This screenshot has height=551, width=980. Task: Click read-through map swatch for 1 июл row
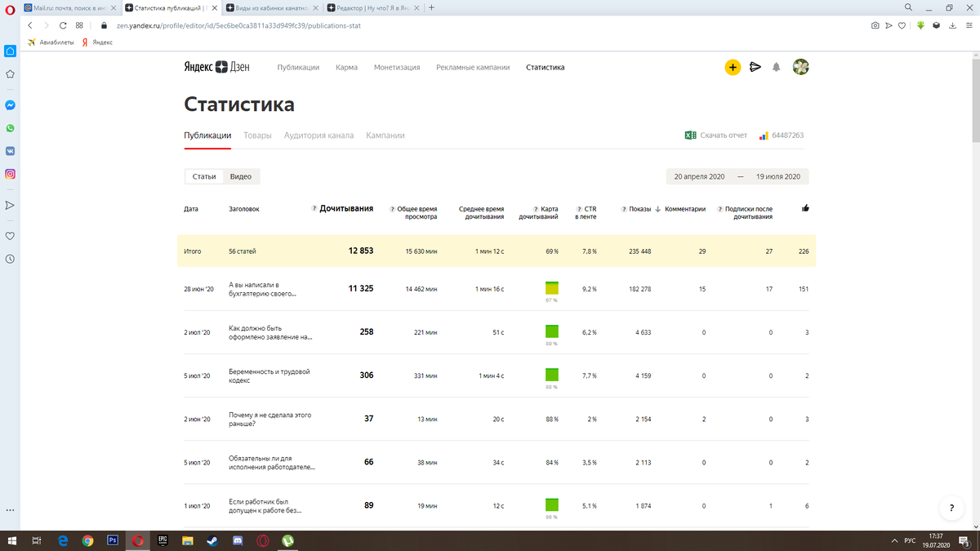pos(552,504)
